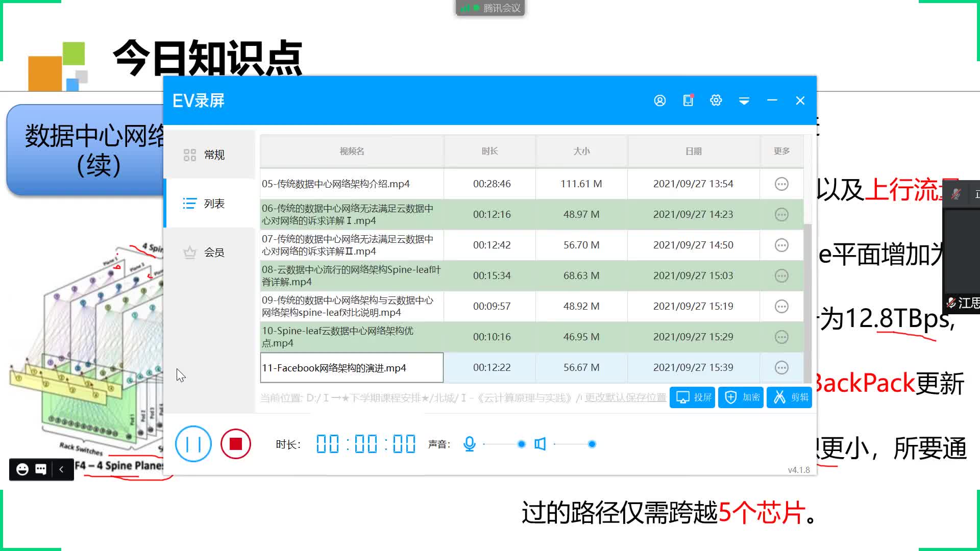Close the EV录屏 window
The image size is (980, 551).
point(800,101)
